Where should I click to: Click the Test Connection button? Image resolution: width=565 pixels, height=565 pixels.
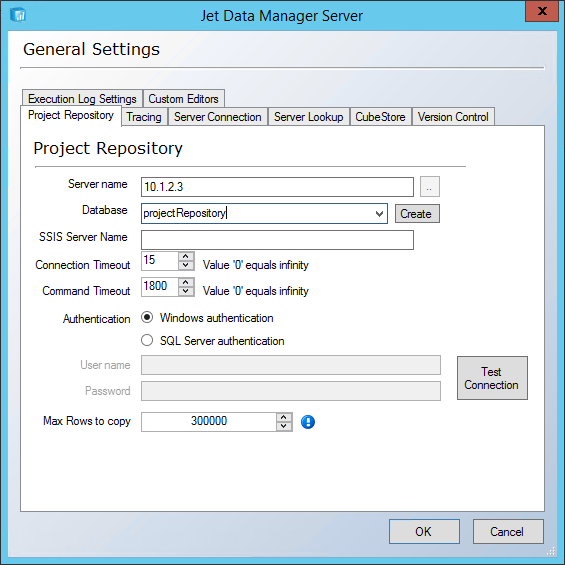point(492,378)
